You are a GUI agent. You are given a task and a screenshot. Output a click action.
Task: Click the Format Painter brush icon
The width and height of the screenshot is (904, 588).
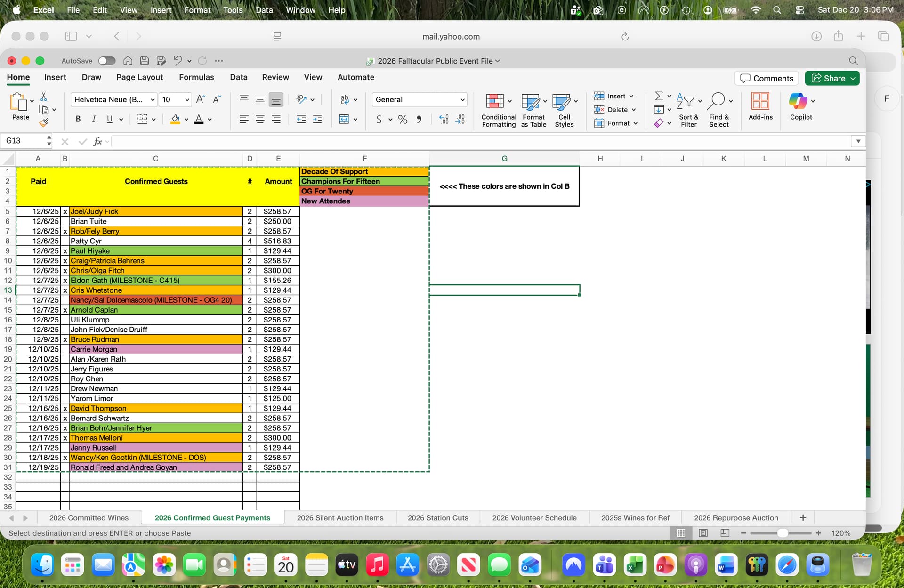click(44, 123)
